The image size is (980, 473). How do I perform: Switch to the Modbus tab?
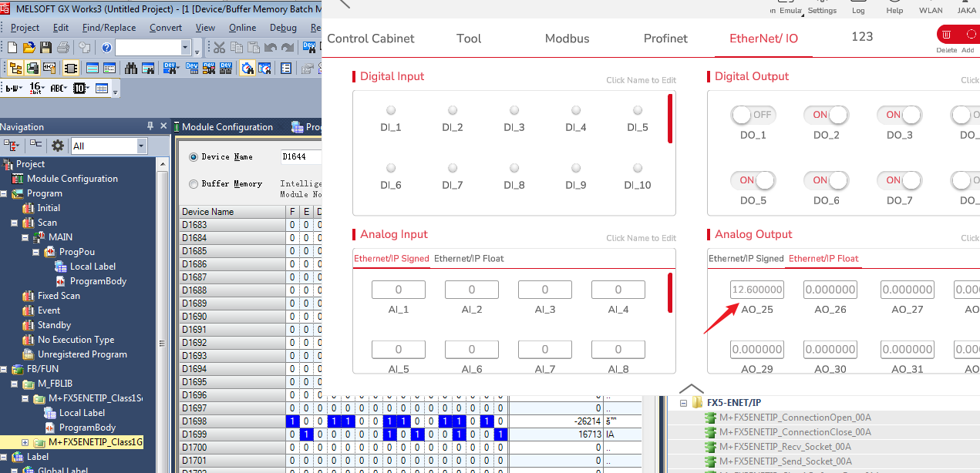[567, 39]
